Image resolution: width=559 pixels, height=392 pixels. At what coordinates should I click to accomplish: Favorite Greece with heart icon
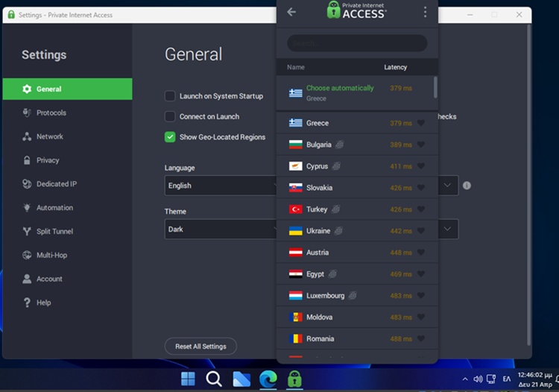[x=421, y=123]
